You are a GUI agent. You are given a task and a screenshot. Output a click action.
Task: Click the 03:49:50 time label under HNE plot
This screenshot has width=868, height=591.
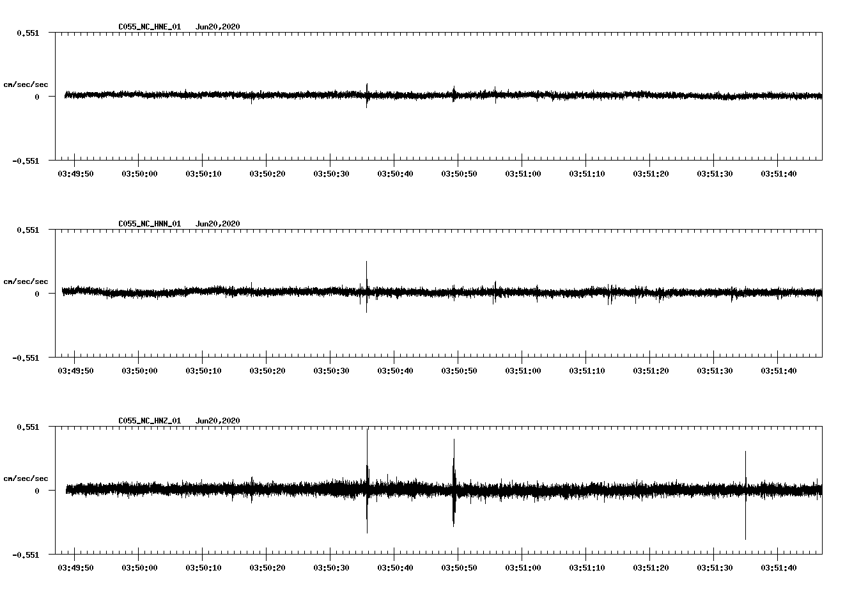point(75,174)
